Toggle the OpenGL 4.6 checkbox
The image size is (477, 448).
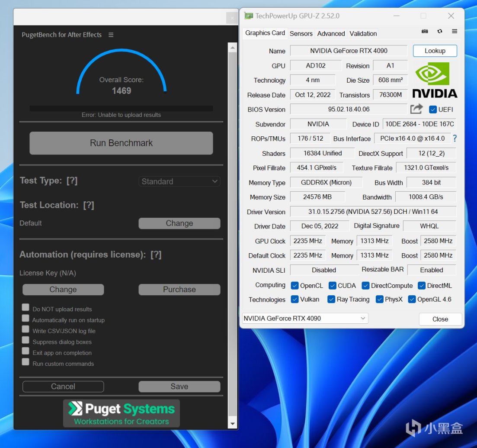(x=412, y=300)
